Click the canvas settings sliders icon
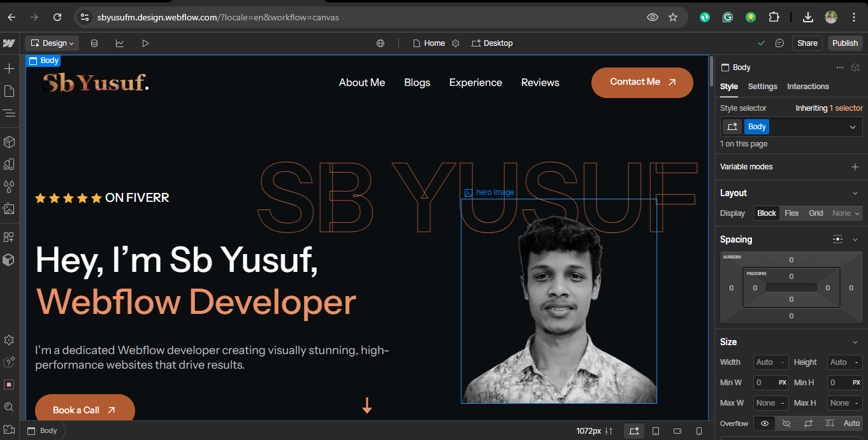This screenshot has width=868, height=440. [x=609, y=431]
